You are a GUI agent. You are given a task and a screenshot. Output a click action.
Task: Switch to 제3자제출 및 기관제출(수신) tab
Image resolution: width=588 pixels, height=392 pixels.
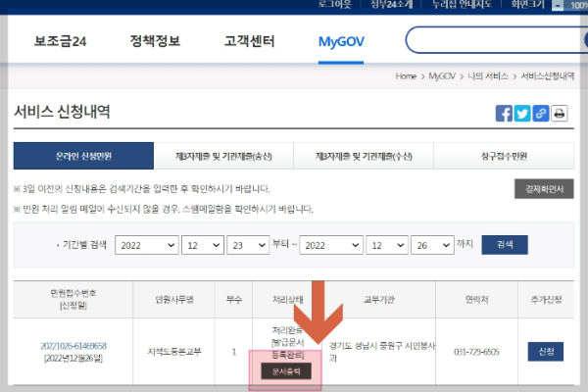pyautogui.click(x=364, y=156)
